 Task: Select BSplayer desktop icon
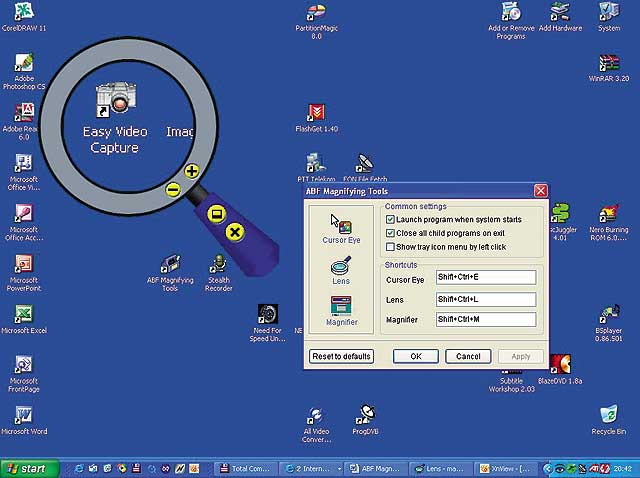[x=608, y=323]
